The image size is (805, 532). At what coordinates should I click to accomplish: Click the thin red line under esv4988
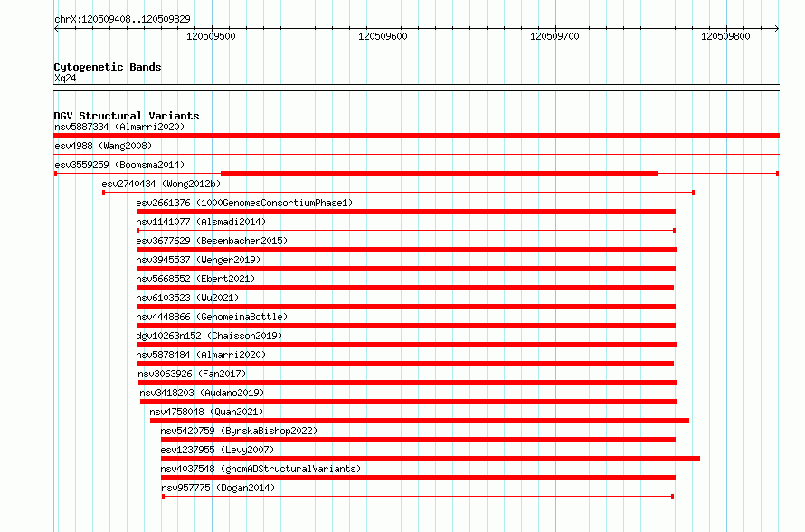tap(416, 154)
